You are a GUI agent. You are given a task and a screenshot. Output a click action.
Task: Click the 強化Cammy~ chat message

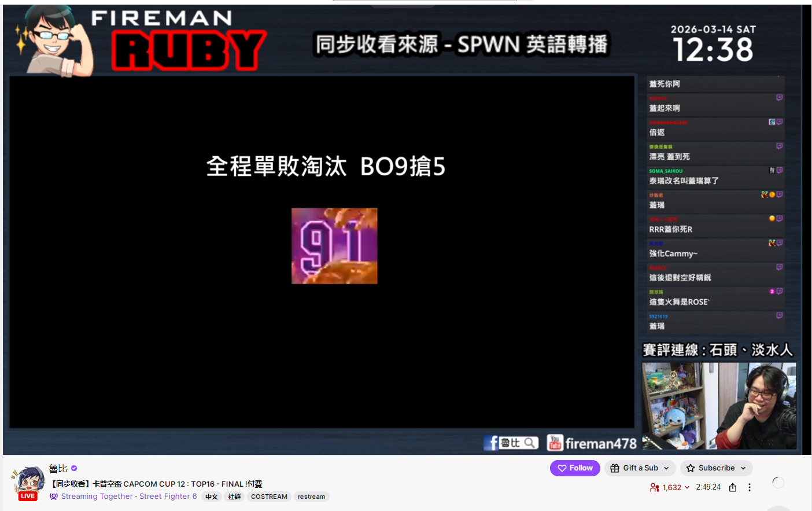tap(673, 253)
